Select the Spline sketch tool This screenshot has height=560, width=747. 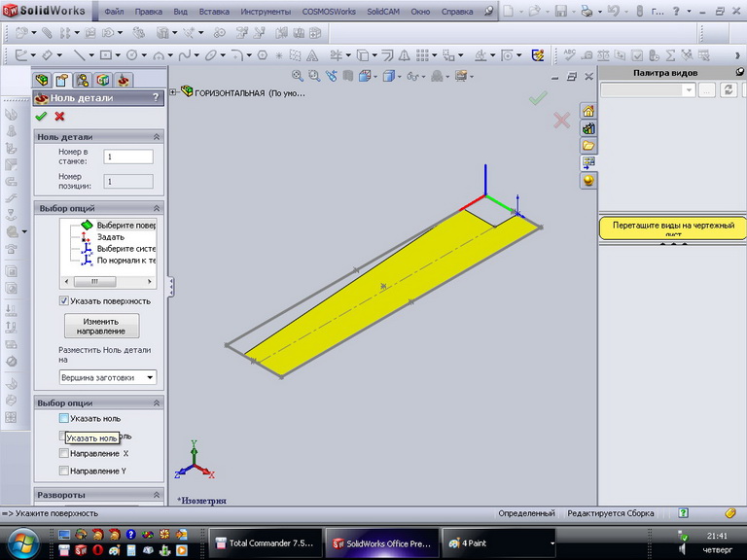(x=185, y=55)
